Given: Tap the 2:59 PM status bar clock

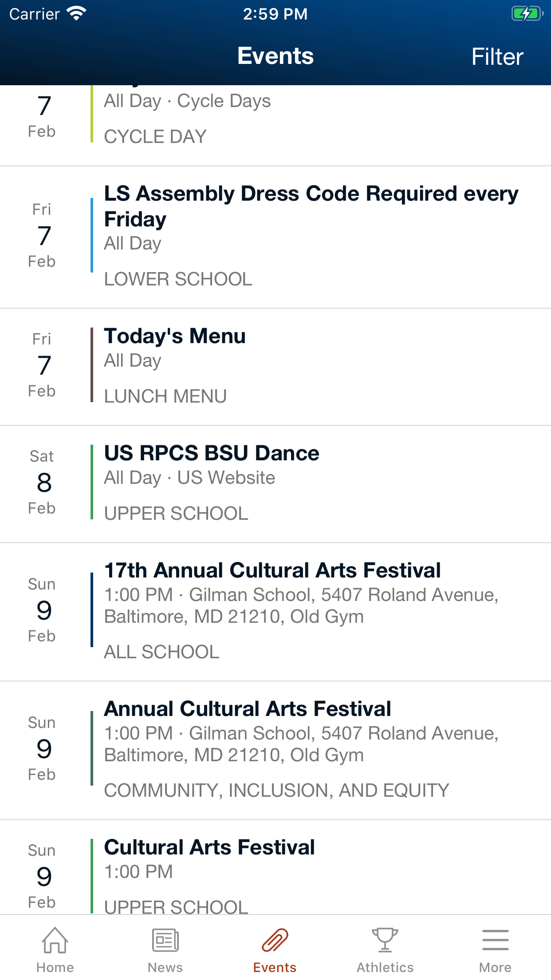Looking at the screenshot, I should point(275,14).
